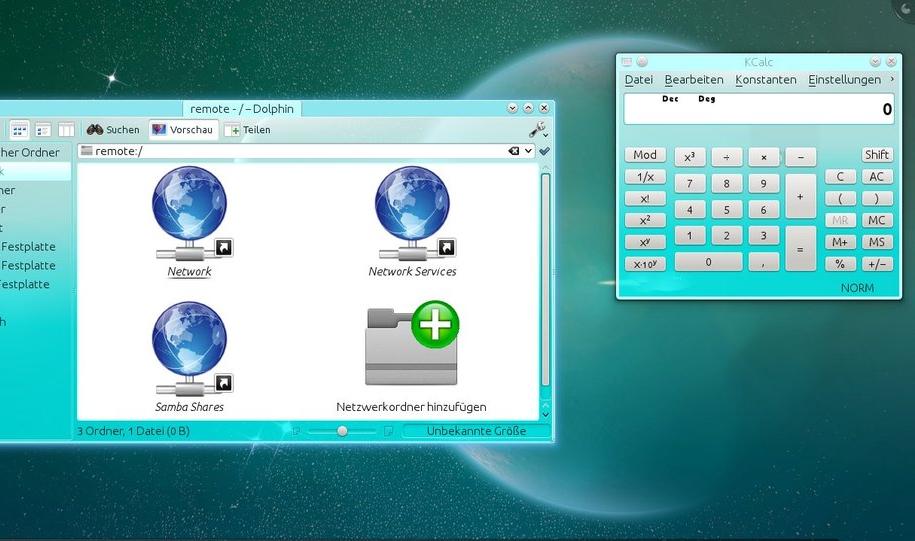Image resolution: width=915 pixels, height=541 pixels.
Task: Click the division ÷ button
Action: [727, 157]
